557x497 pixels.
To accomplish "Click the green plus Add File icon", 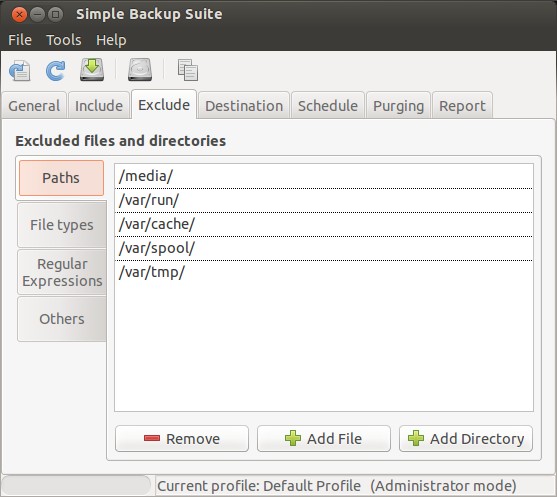I will [293, 438].
